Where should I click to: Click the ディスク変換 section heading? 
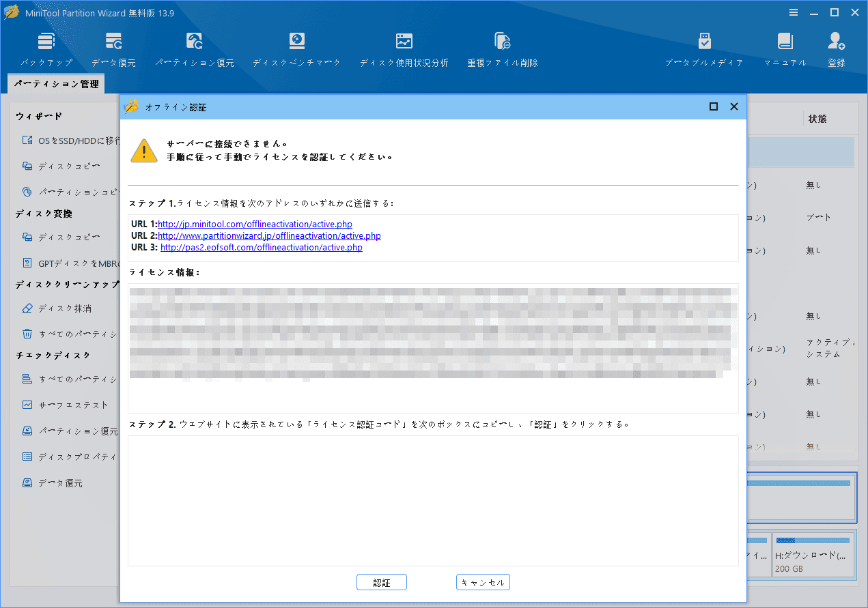pos(44,214)
